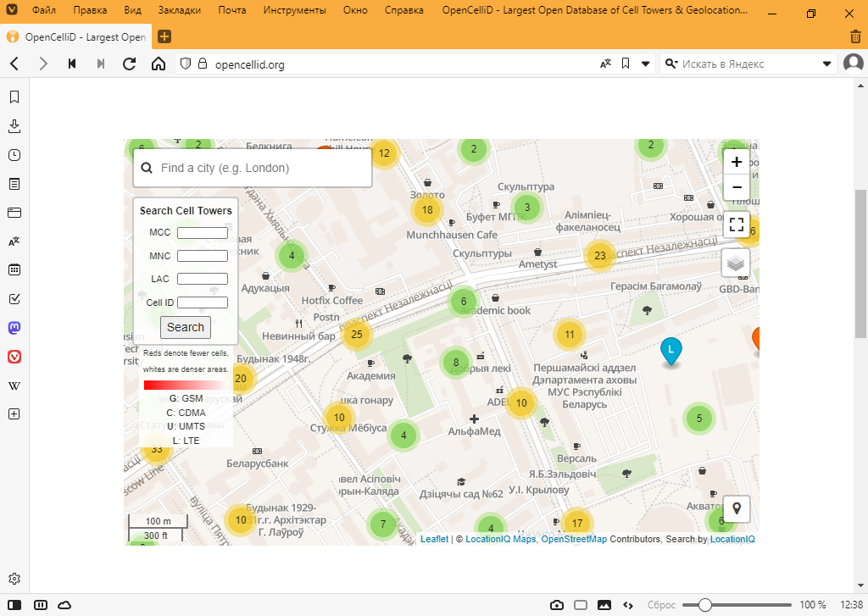Click the map locate pin button

(736, 508)
